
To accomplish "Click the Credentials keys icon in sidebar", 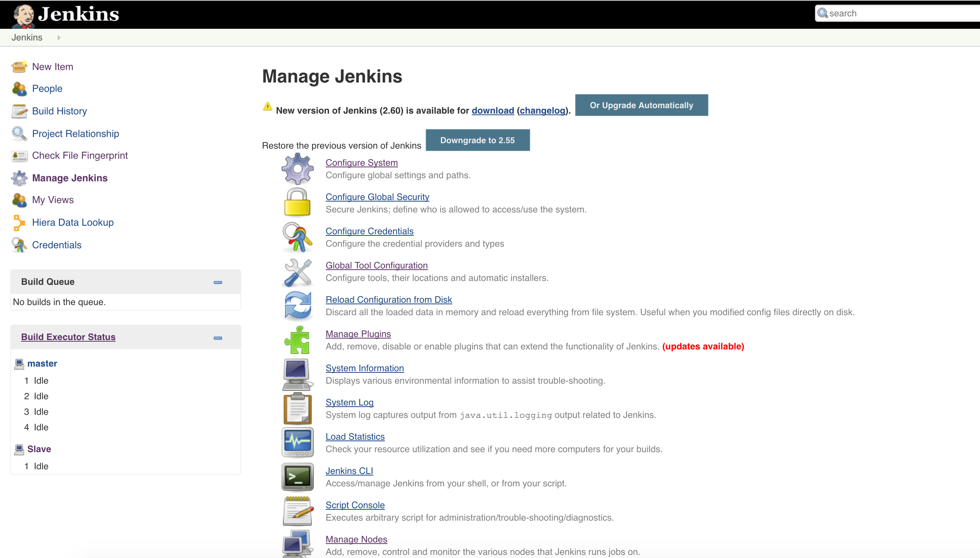I will (x=19, y=245).
